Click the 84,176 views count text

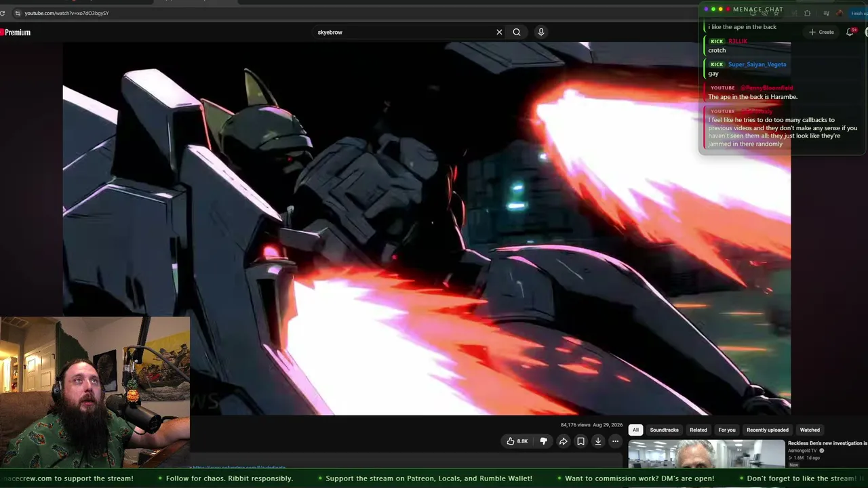[x=574, y=425]
